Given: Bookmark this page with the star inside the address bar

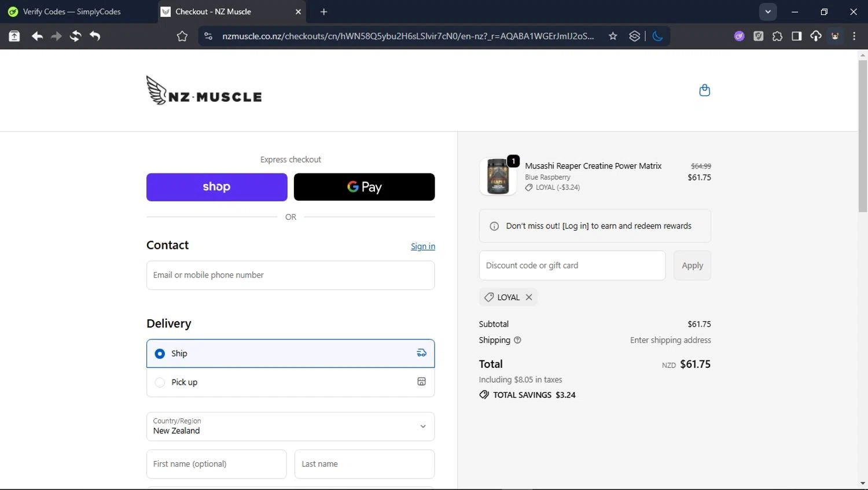Looking at the screenshot, I should [x=613, y=36].
